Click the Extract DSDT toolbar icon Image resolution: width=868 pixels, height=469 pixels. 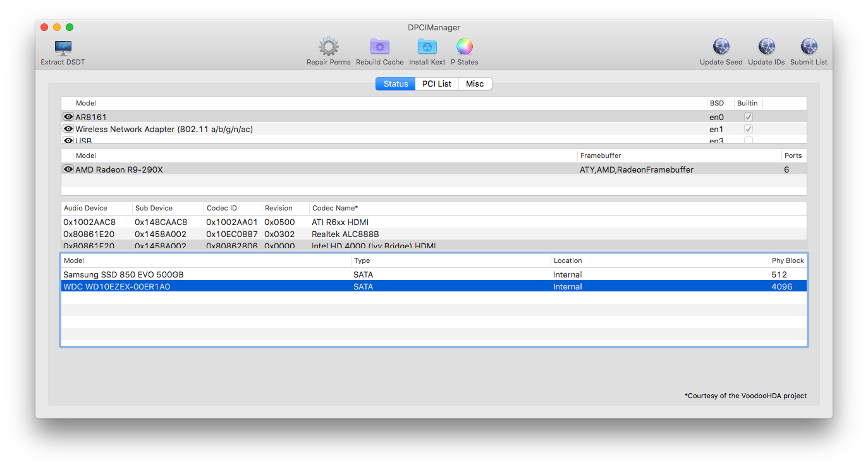click(63, 48)
